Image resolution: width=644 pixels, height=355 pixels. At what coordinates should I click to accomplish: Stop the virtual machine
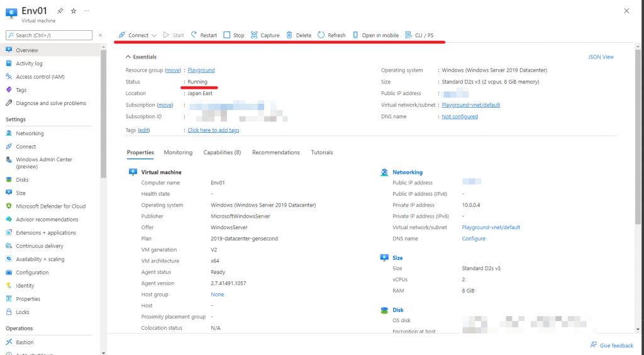coord(234,35)
